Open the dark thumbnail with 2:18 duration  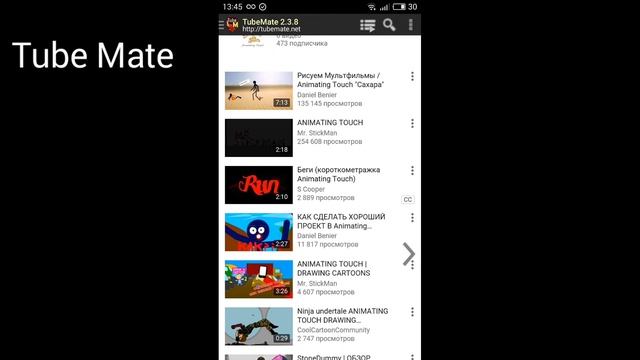pyautogui.click(x=259, y=138)
